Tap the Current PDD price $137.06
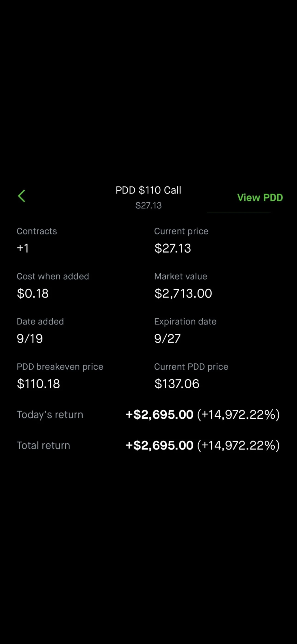 [x=177, y=384]
